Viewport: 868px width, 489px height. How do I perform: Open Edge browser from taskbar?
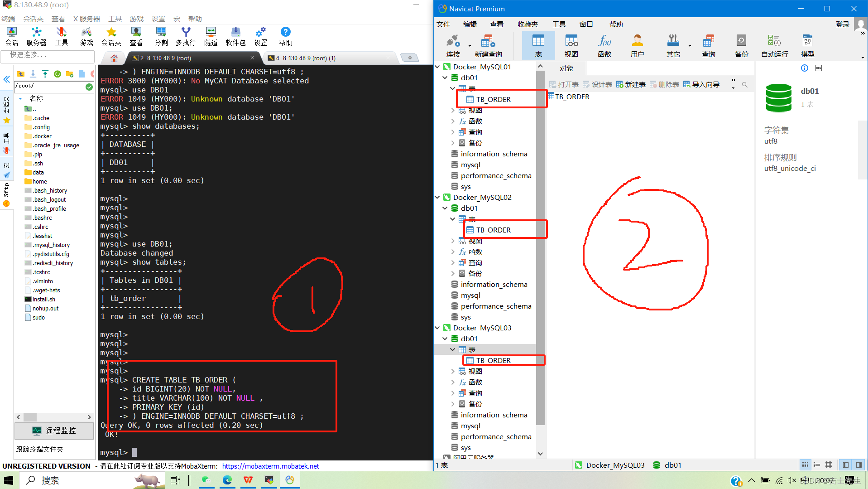point(227,480)
